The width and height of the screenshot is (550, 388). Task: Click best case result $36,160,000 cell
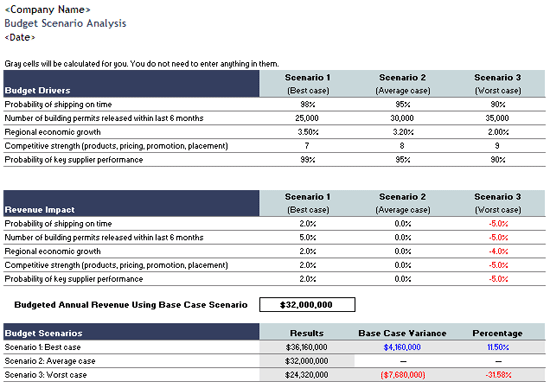coord(307,347)
